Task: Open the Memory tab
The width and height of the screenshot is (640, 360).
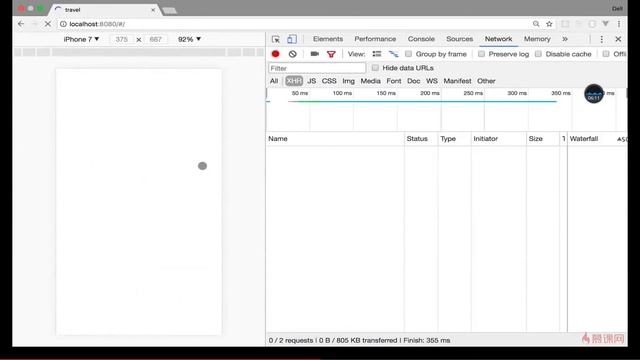Action: [537, 39]
